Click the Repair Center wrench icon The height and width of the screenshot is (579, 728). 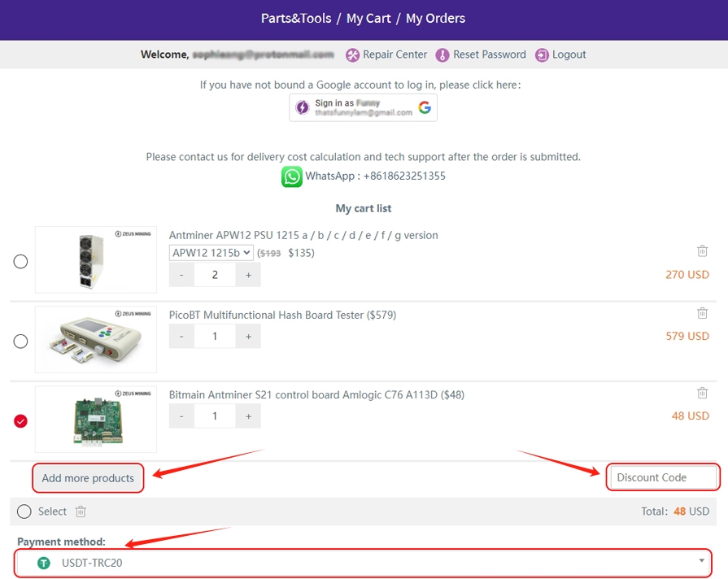(352, 54)
